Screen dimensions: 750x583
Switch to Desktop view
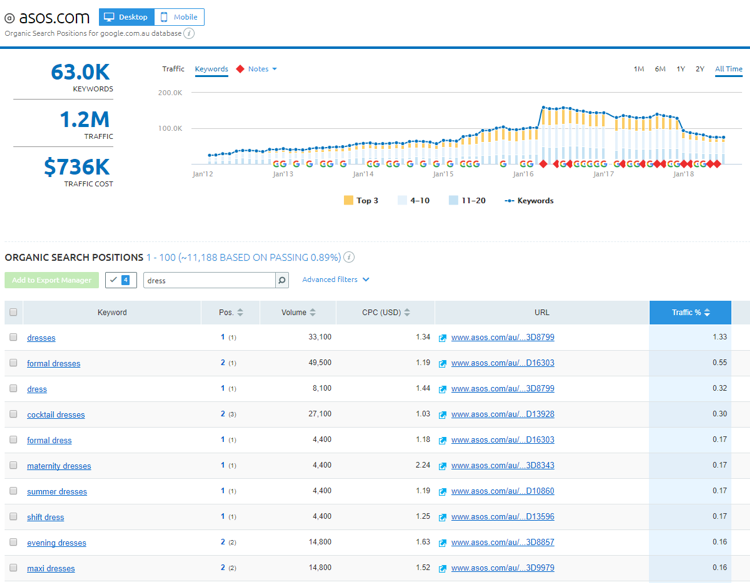127,17
